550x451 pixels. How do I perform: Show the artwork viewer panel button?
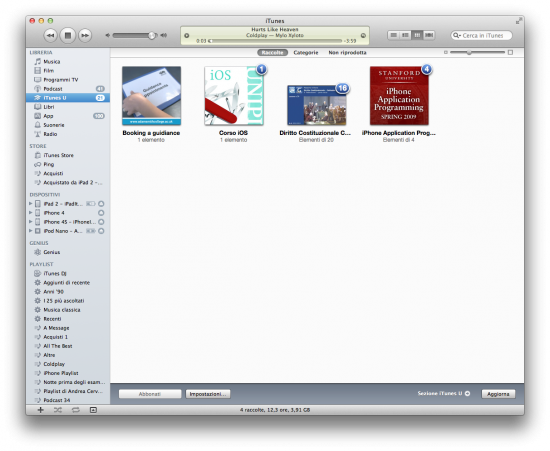93,410
